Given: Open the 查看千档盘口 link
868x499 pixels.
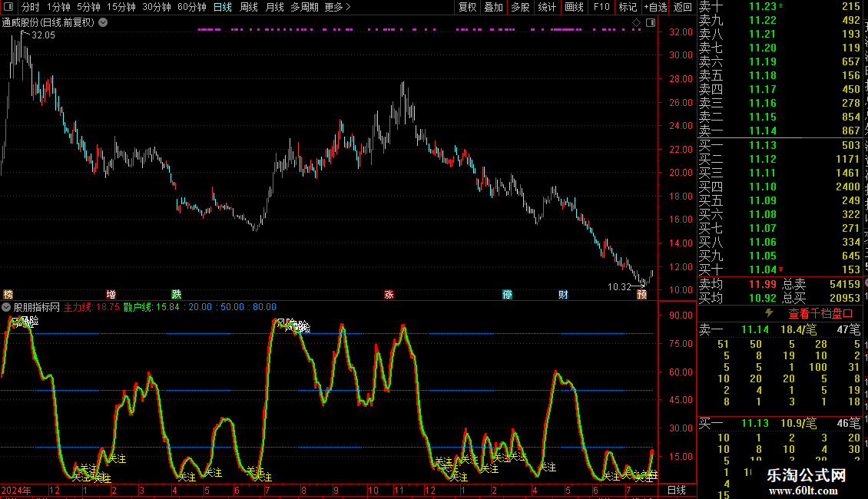Looking at the screenshot, I should click(x=820, y=314).
